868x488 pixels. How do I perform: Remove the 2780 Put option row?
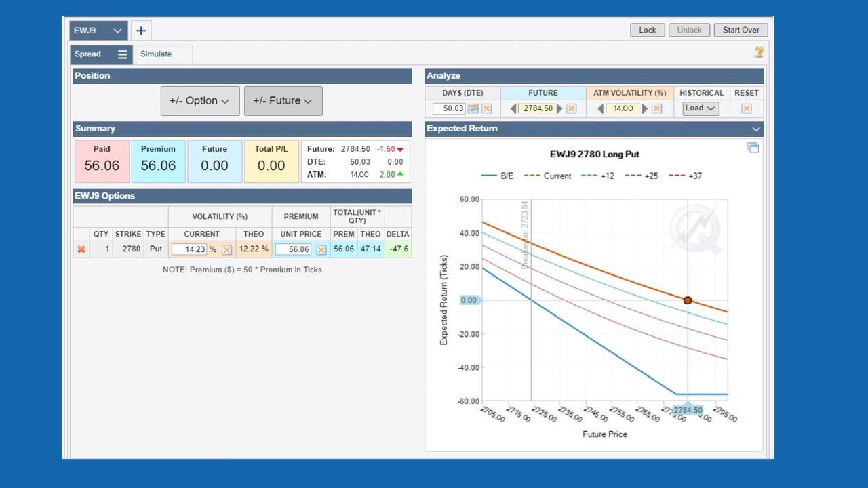(x=81, y=249)
